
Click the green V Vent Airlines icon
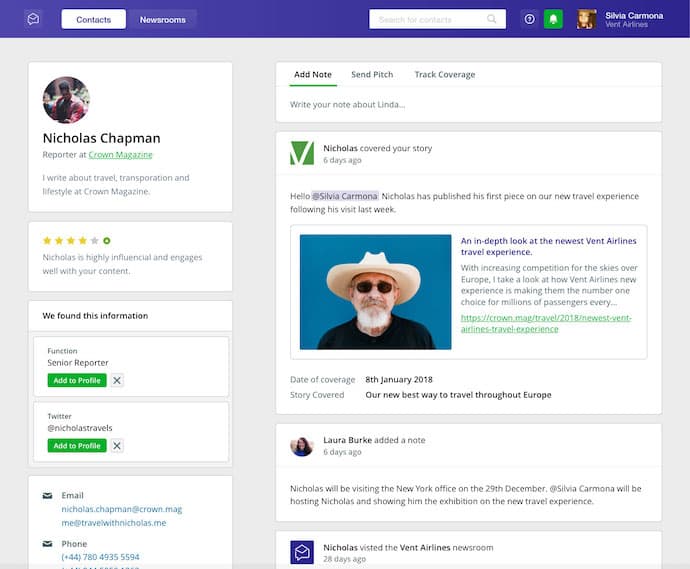(302, 153)
